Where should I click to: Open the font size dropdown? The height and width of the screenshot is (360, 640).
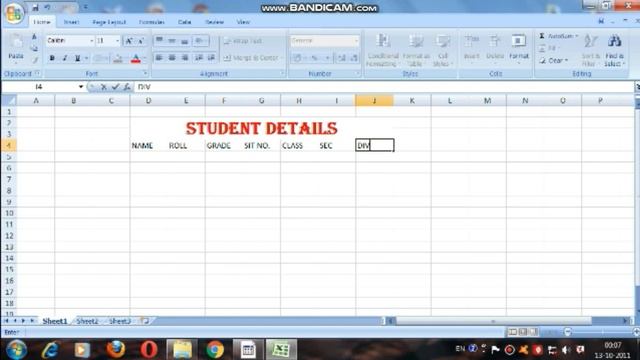coord(118,41)
